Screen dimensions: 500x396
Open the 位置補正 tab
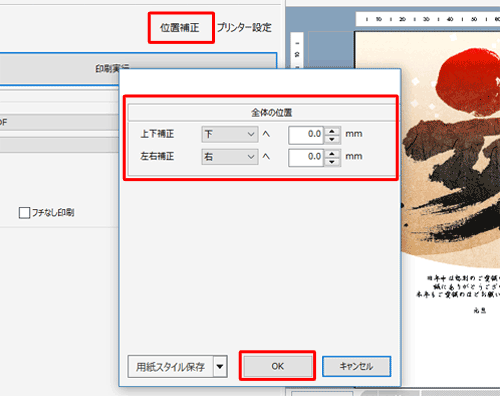click(x=180, y=28)
